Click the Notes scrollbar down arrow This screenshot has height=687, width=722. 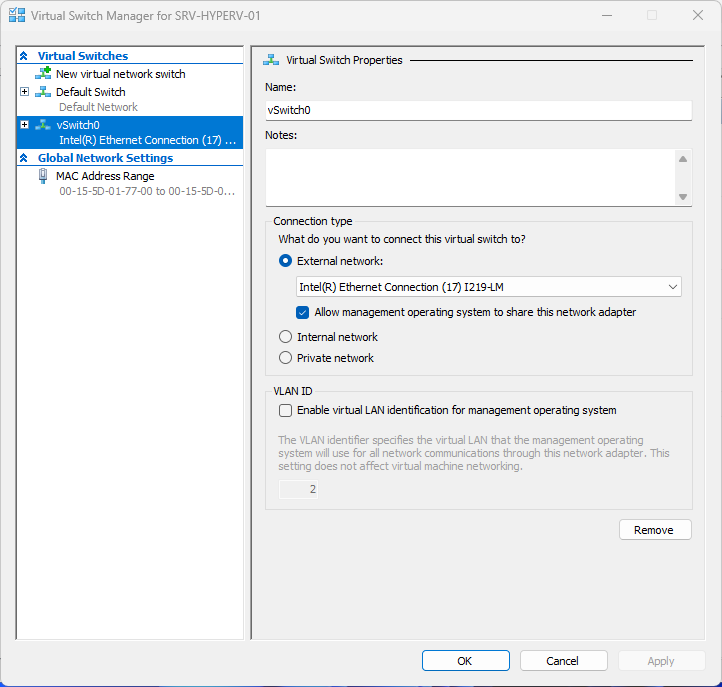coord(683,197)
